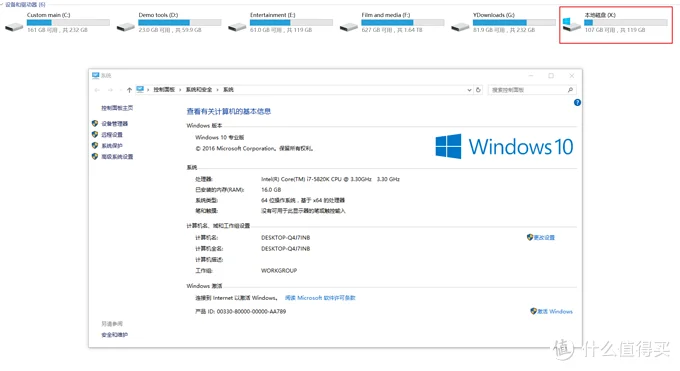The width and height of the screenshot is (680, 371).
Task: Click the computer icon in address bar
Action: [x=140, y=89]
